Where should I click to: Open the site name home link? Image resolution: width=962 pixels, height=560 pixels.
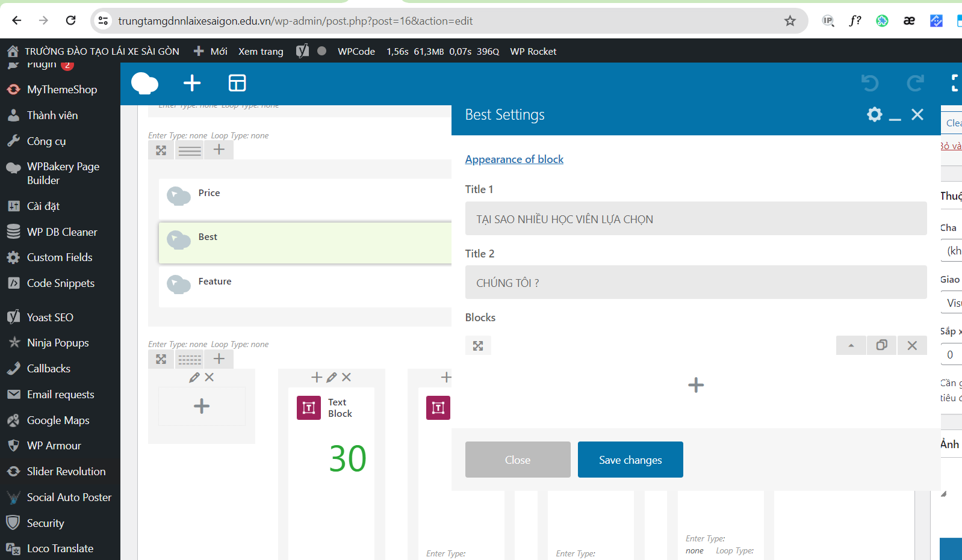click(x=93, y=51)
